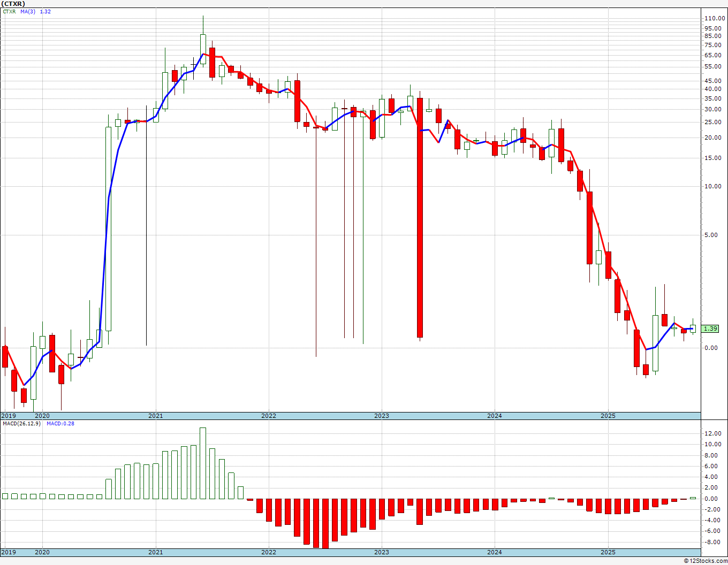Click the tallest green MACD histogram bar
This screenshot has height=565, width=728.
click(202, 463)
